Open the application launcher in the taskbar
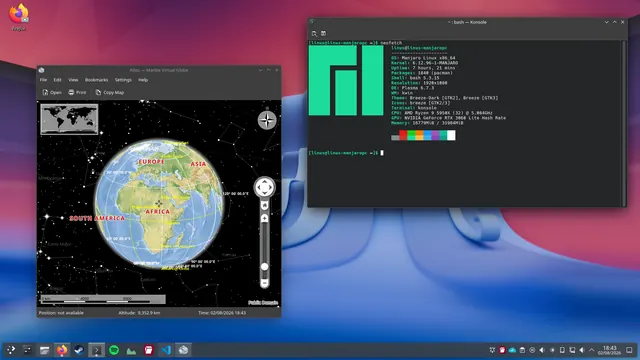This screenshot has width=640, height=360. pyautogui.click(x=11, y=350)
